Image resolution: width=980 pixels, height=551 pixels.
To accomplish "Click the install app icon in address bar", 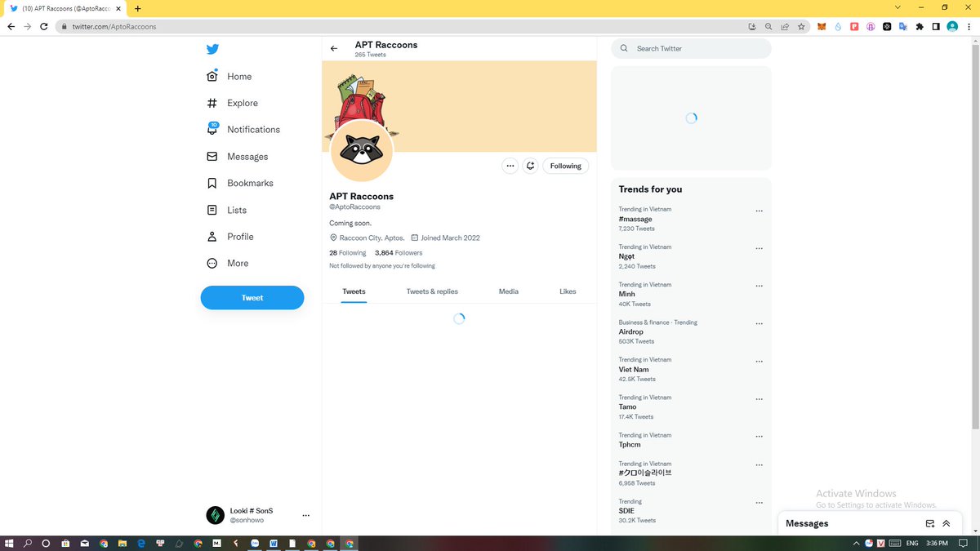I will pos(752,26).
